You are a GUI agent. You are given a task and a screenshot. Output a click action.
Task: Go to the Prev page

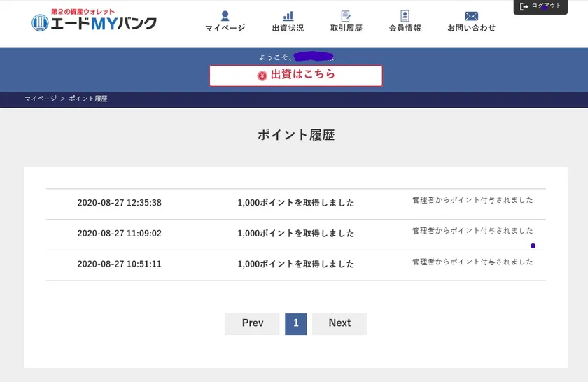(x=252, y=323)
